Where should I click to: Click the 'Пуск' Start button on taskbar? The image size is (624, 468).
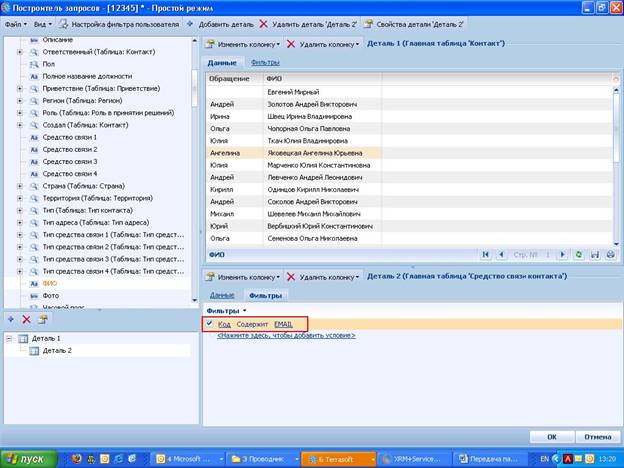pyautogui.click(x=29, y=459)
